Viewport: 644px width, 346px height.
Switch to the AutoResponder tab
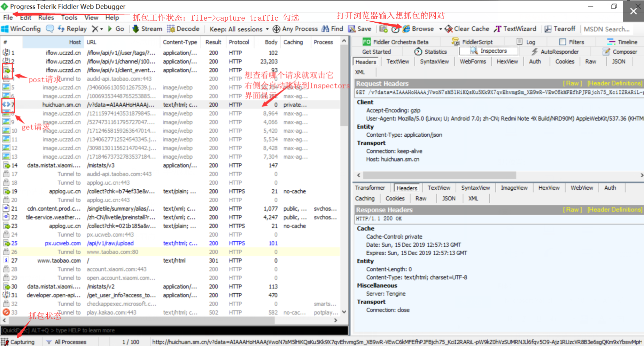[555, 52]
